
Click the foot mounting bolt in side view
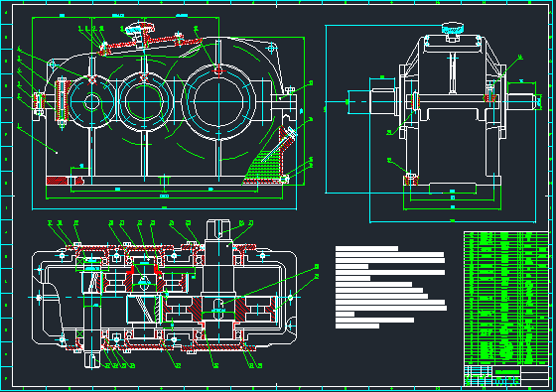tap(411, 179)
